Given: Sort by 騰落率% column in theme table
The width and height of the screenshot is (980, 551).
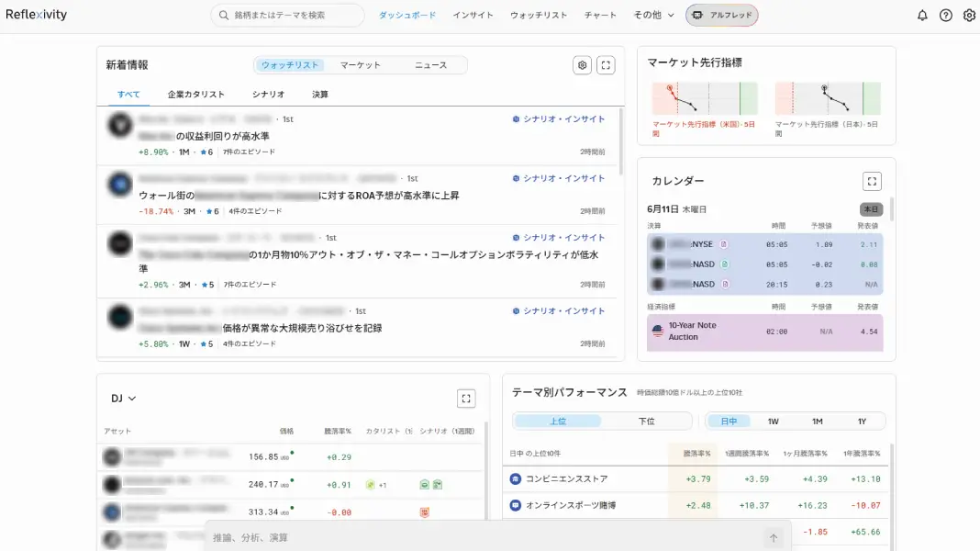Looking at the screenshot, I should click(696, 454).
